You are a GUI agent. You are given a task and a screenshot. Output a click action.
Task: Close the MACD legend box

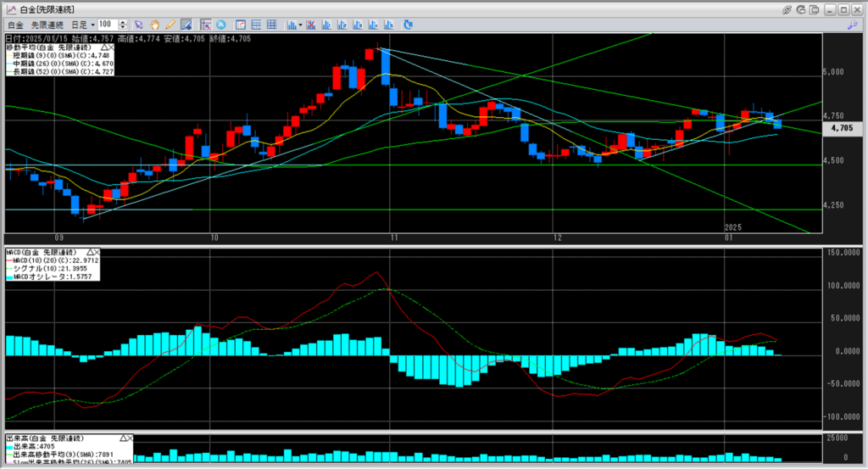click(x=96, y=252)
